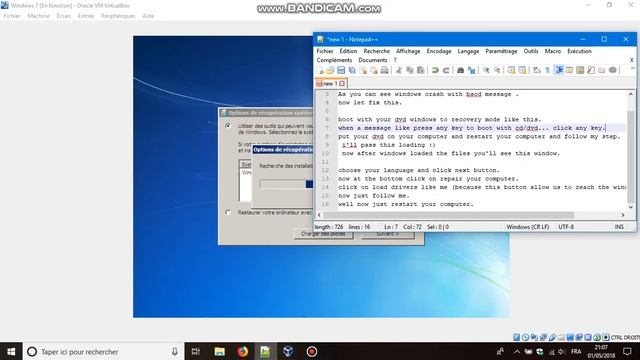This screenshot has width=640, height=360.
Task: Close the new 1 tab with its x icon
Action: click(342, 84)
